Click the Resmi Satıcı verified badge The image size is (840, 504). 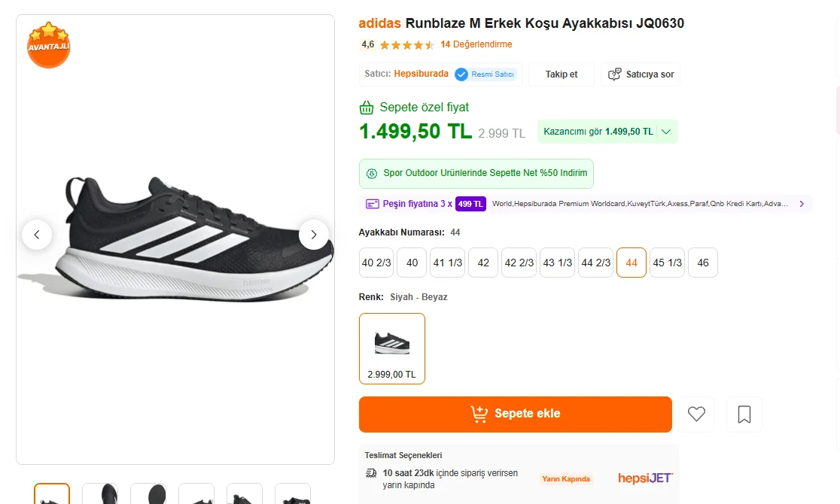point(485,74)
